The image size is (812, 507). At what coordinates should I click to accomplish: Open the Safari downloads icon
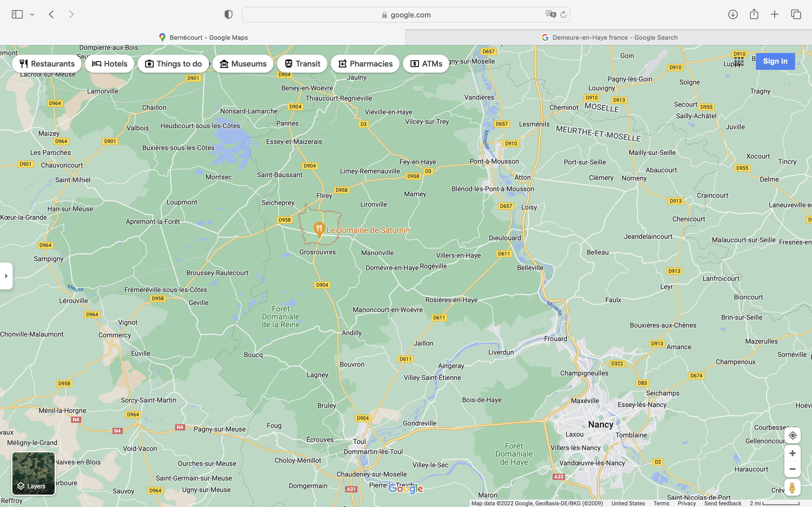pyautogui.click(x=732, y=14)
